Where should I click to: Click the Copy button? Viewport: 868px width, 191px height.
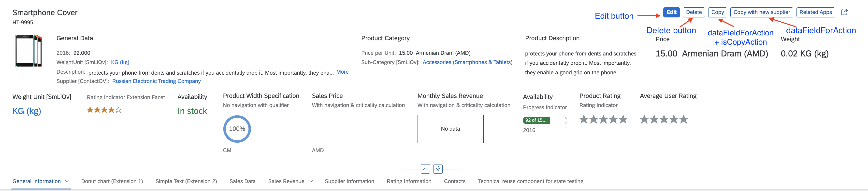(x=717, y=12)
